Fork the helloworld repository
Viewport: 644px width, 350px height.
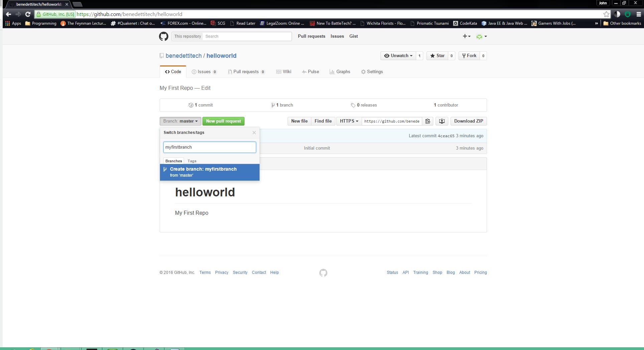469,56
